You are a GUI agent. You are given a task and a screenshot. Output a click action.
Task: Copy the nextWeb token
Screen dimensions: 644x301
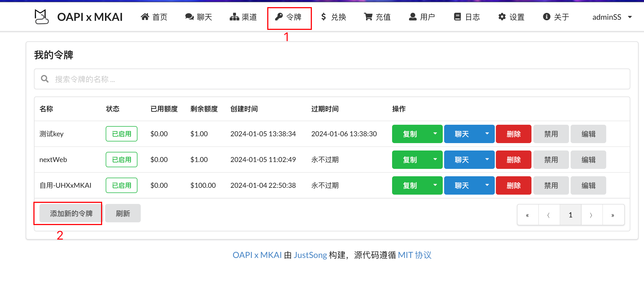click(x=410, y=160)
